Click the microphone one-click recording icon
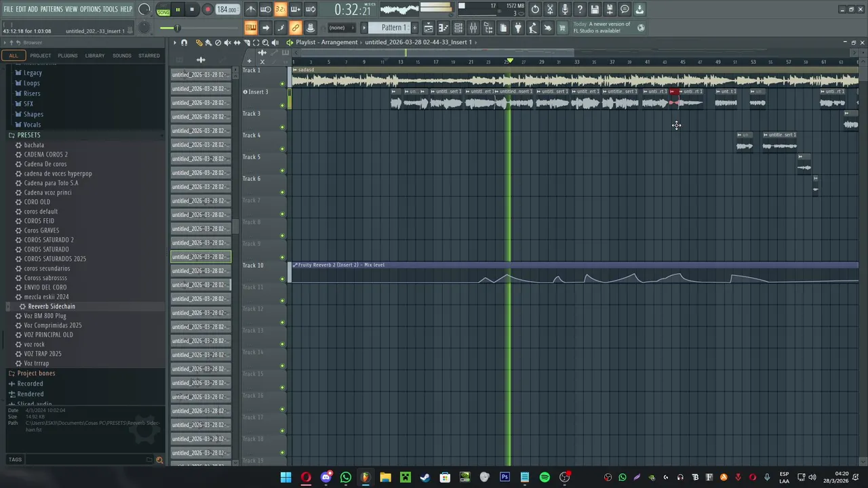This screenshot has width=868, height=488. 565,9
